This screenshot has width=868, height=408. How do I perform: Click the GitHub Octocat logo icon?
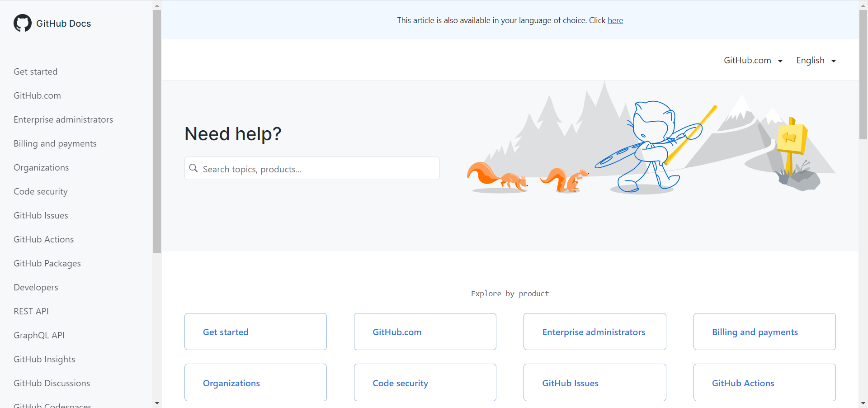click(23, 23)
